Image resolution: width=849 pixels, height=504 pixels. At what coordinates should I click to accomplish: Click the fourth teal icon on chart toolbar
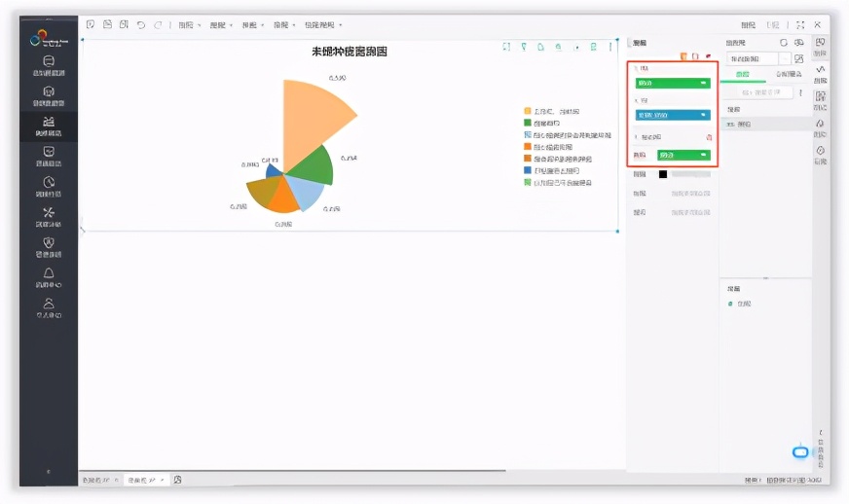[x=558, y=47]
